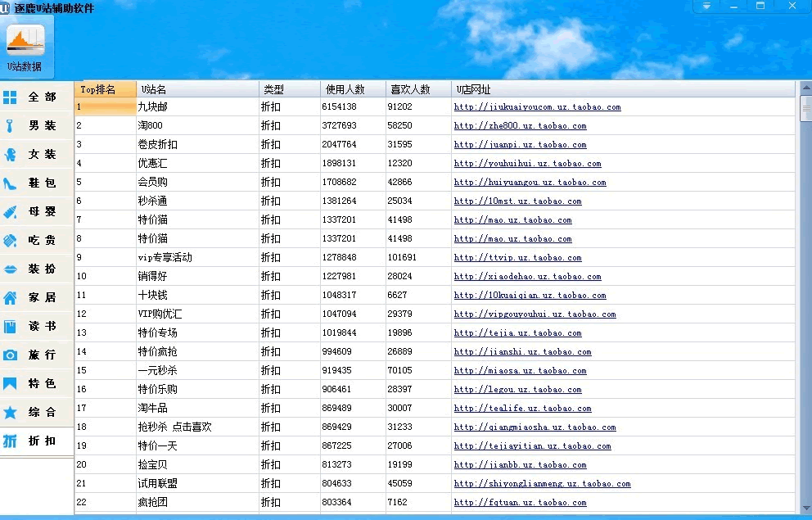Open the title bar dropdown menu arrow

pos(706,7)
